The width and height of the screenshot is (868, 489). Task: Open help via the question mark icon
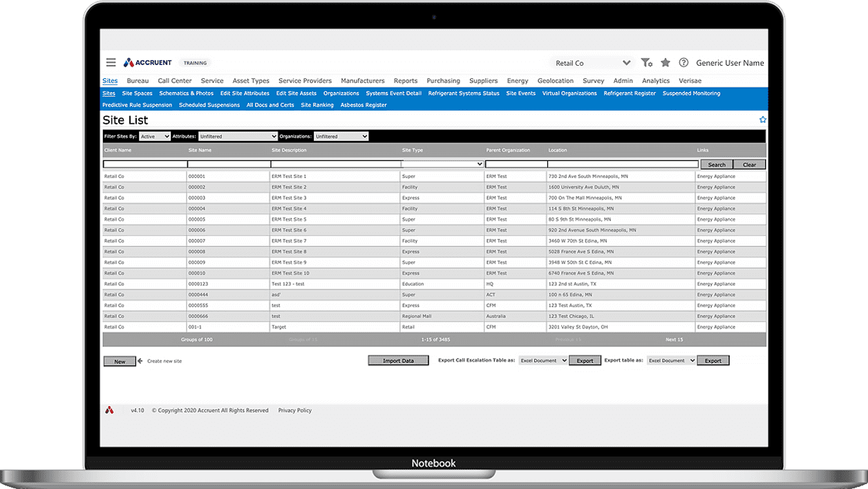683,62
